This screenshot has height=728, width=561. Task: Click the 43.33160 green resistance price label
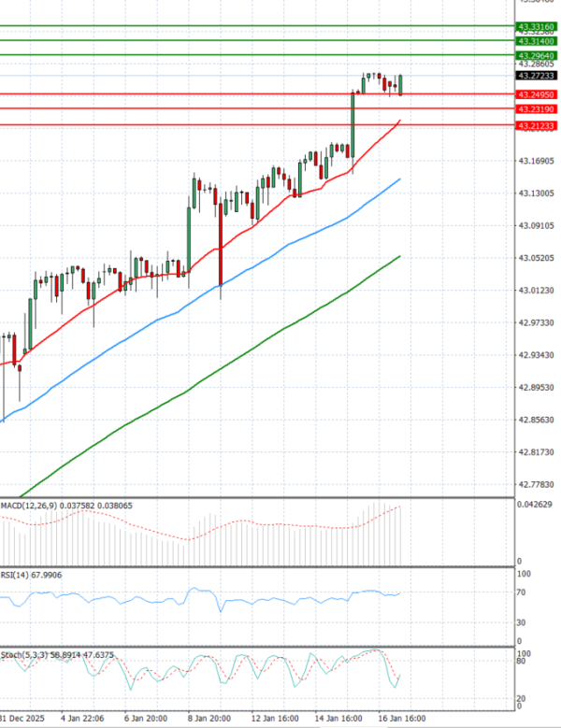coord(536,27)
